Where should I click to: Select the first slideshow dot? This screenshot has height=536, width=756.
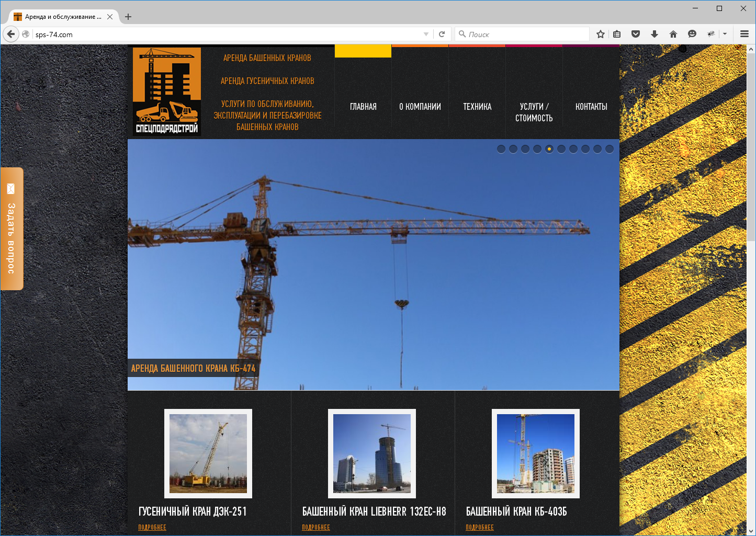click(501, 149)
